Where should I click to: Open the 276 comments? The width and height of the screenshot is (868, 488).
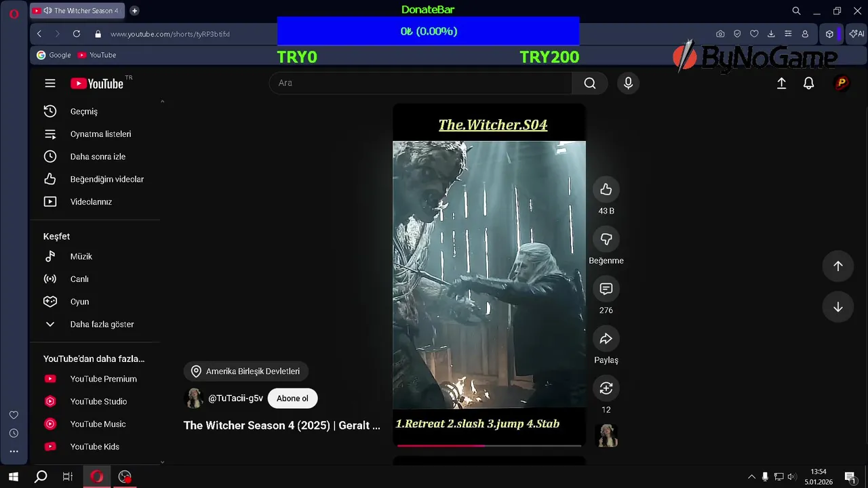(606, 289)
